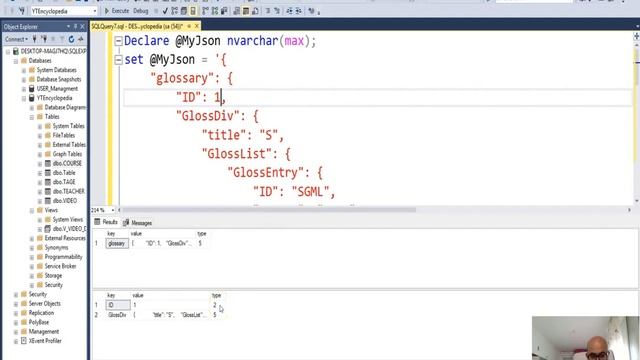The height and width of the screenshot is (360, 640).
Task: Select the DESKTOP server node in tree
Action: [x=53, y=51]
